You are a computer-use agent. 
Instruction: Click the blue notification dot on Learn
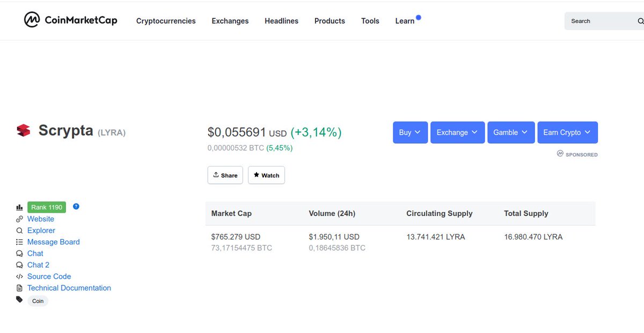[419, 17]
